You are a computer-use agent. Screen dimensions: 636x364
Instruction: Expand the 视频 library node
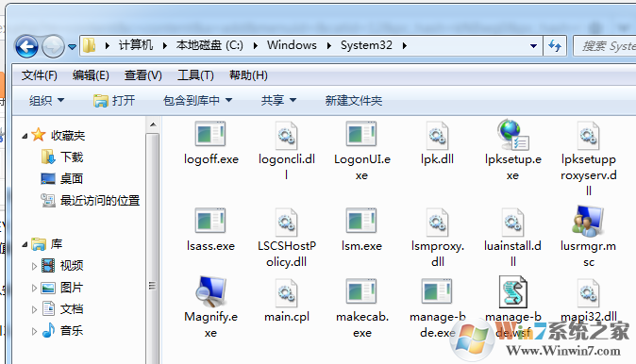pyautogui.click(x=34, y=266)
